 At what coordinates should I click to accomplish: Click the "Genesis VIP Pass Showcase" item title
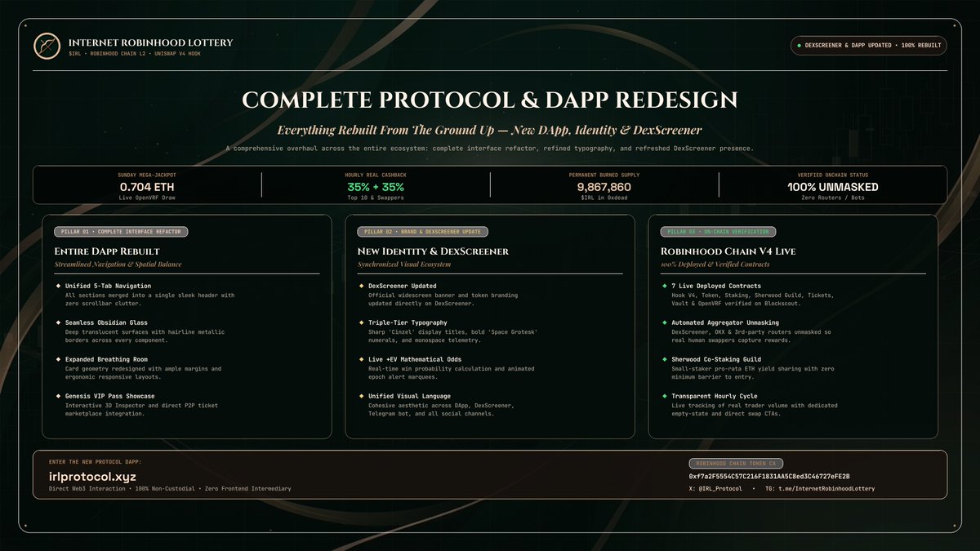[x=109, y=397]
